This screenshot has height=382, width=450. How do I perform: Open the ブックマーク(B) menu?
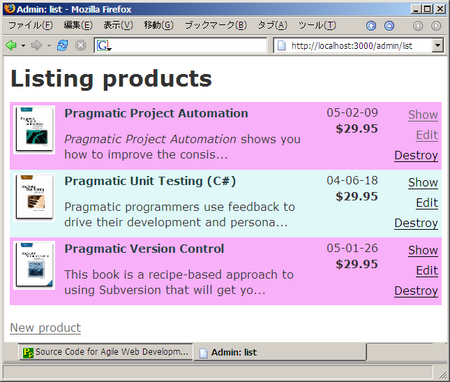216,25
